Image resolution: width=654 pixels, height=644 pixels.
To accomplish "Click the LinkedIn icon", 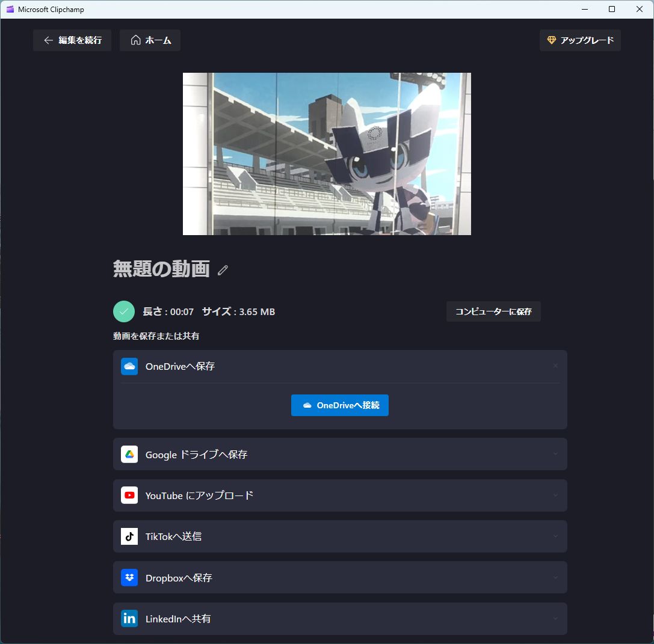I will tap(129, 619).
